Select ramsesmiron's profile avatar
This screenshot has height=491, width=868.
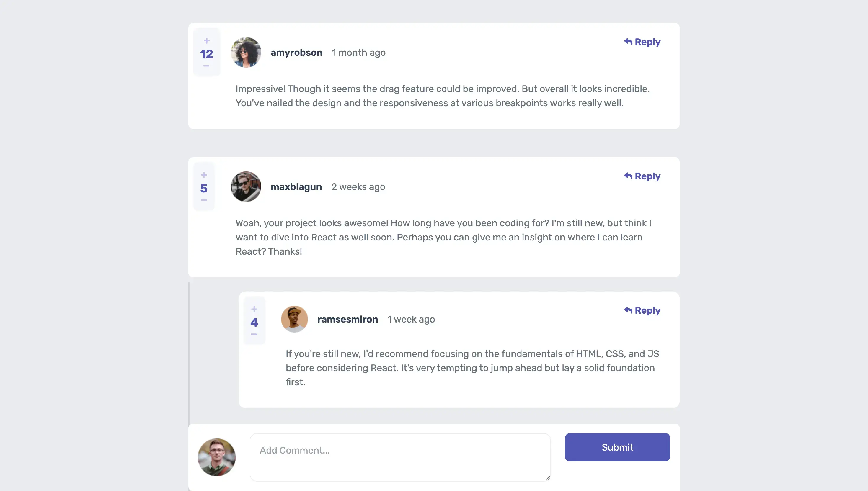pos(294,319)
